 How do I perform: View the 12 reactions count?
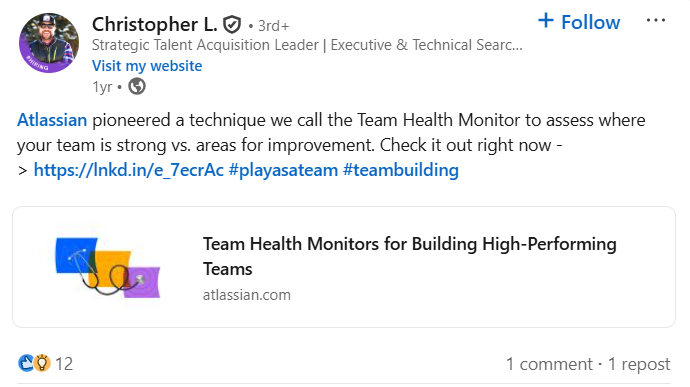[64, 364]
